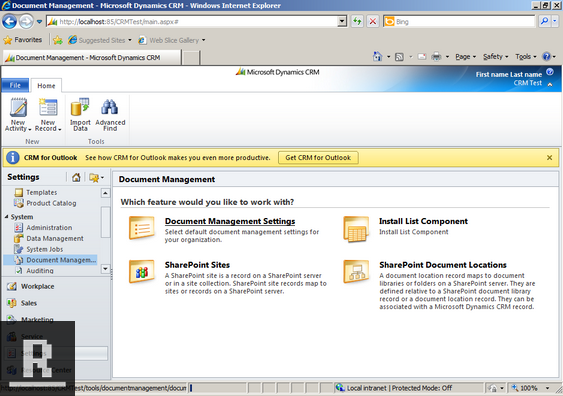This screenshot has height=396, width=563.
Task: Launch Advanced Find binoculars tool
Action: point(110,108)
